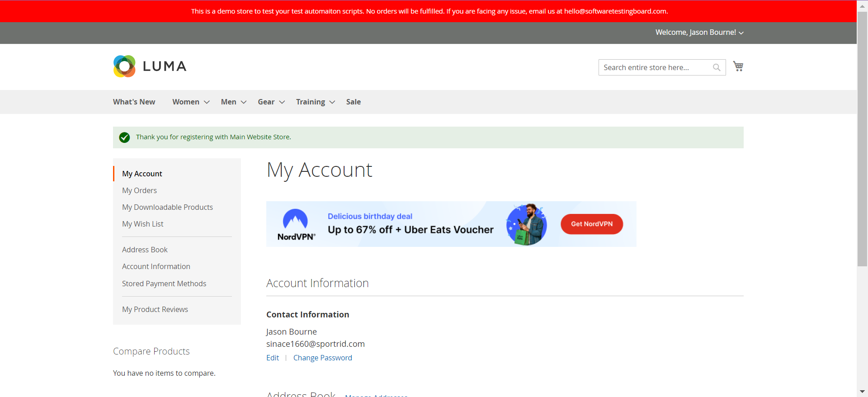Click the search magnifier icon
Viewport: 868px width, 397px height.
[x=716, y=67]
